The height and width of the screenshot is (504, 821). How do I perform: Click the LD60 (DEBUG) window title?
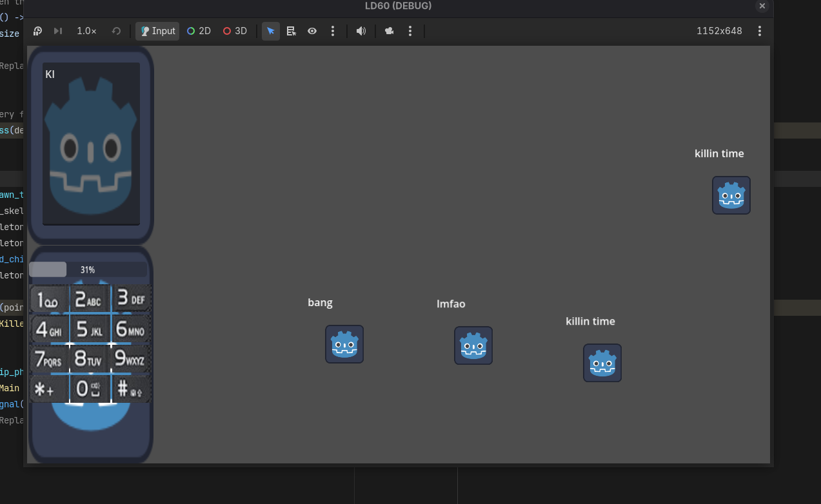(398, 6)
